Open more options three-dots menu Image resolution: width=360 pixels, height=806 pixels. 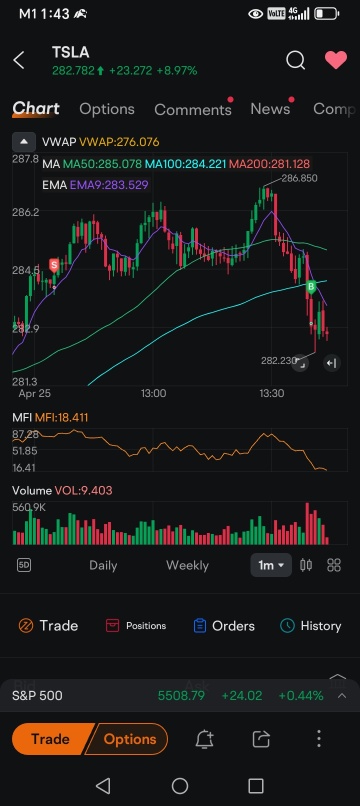pyautogui.click(x=319, y=739)
